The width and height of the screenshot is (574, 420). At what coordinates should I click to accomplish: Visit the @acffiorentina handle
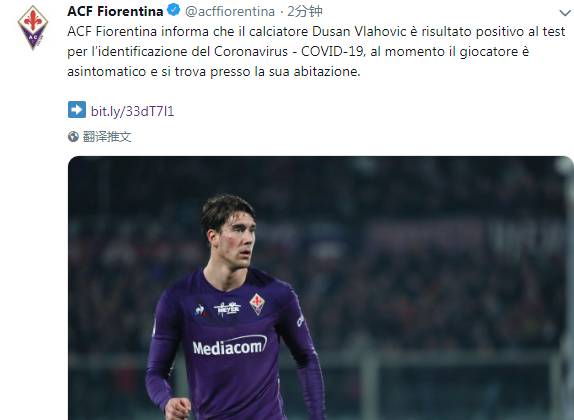[x=230, y=11]
